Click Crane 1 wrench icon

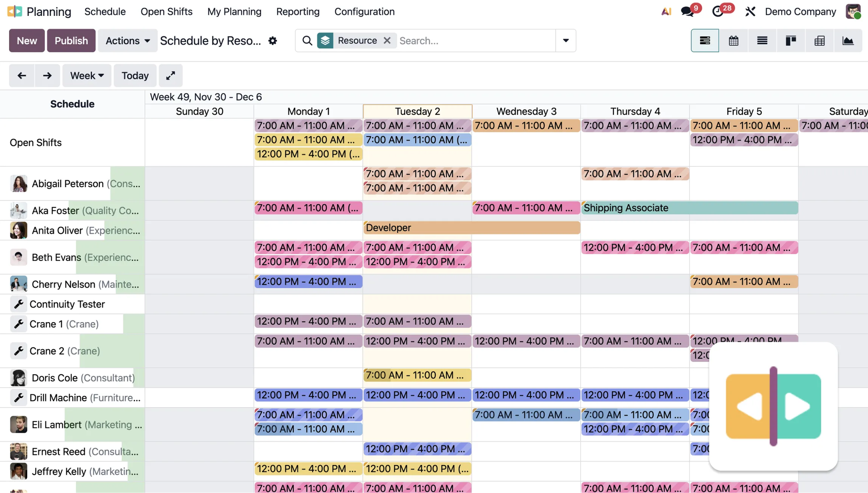(19, 324)
